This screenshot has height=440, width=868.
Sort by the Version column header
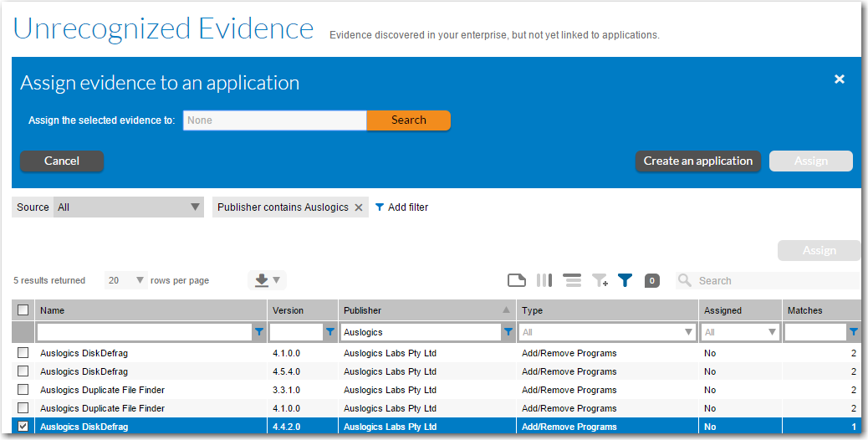point(303,310)
